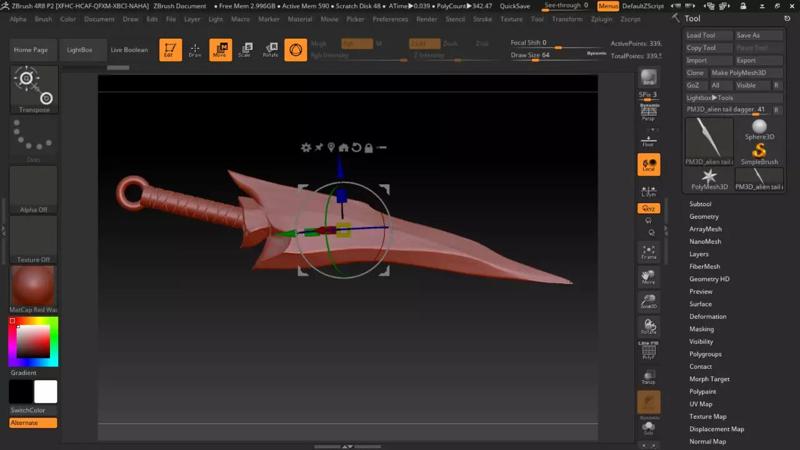Image resolution: width=800 pixels, height=450 pixels.
Task: Expand the Surface section
Action: pyautogui.click(x=700, y=304)
